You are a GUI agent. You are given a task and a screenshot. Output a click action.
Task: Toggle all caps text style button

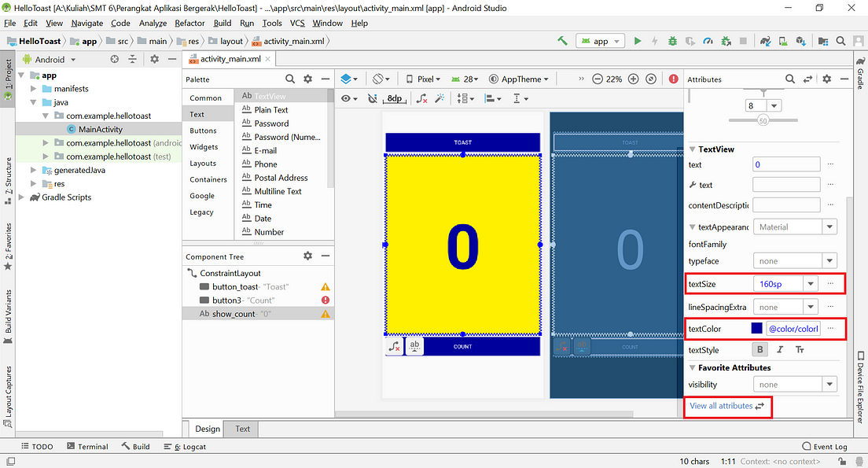[x=800, y=349]
